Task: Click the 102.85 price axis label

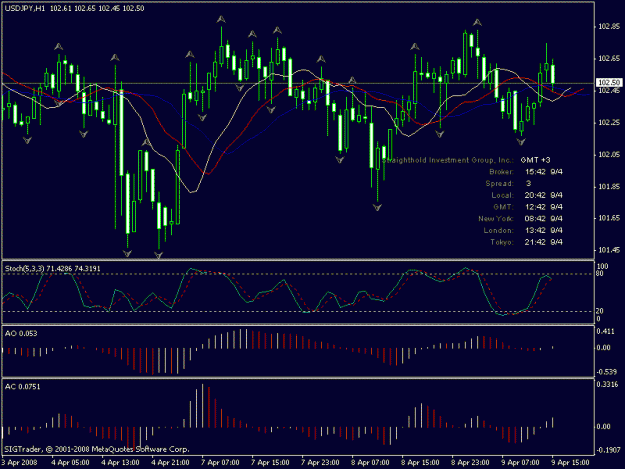Action: coord(609,27)
